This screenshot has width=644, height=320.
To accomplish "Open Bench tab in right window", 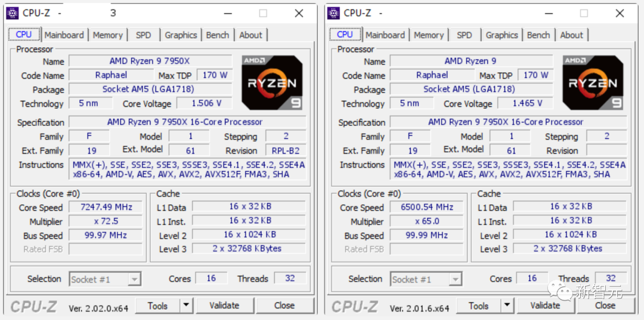I will pos(538,35).
